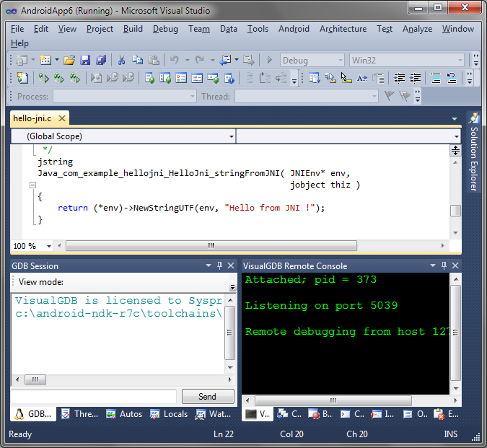Pin the VisualGDB Remote Console panel
Viewport: 487px width, 448px height.
coord(444,265)
